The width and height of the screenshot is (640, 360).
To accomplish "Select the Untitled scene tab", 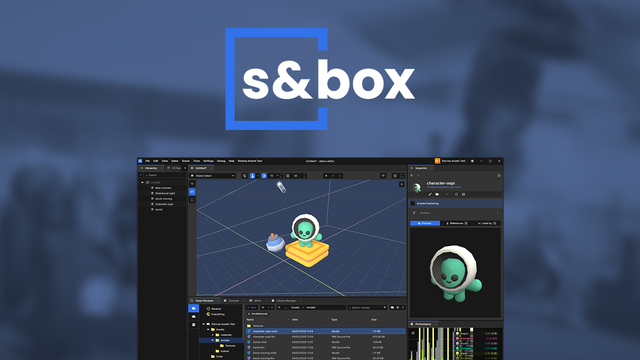I will click(200, 168).
